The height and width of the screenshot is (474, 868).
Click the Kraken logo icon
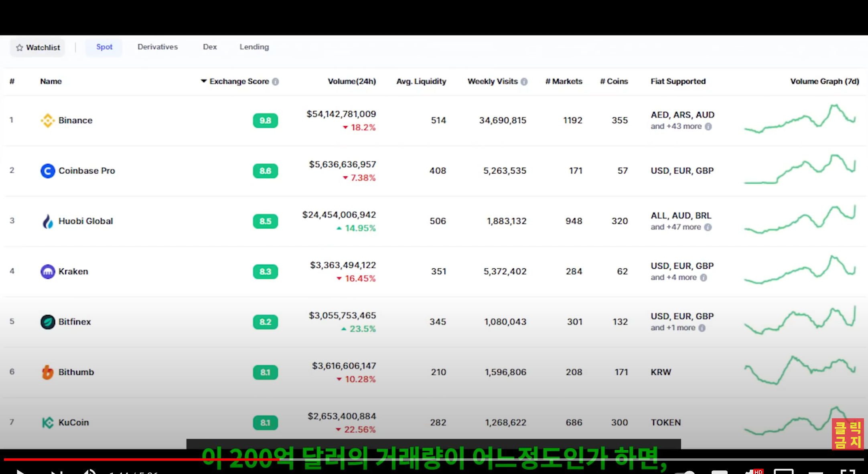[48, 271]
